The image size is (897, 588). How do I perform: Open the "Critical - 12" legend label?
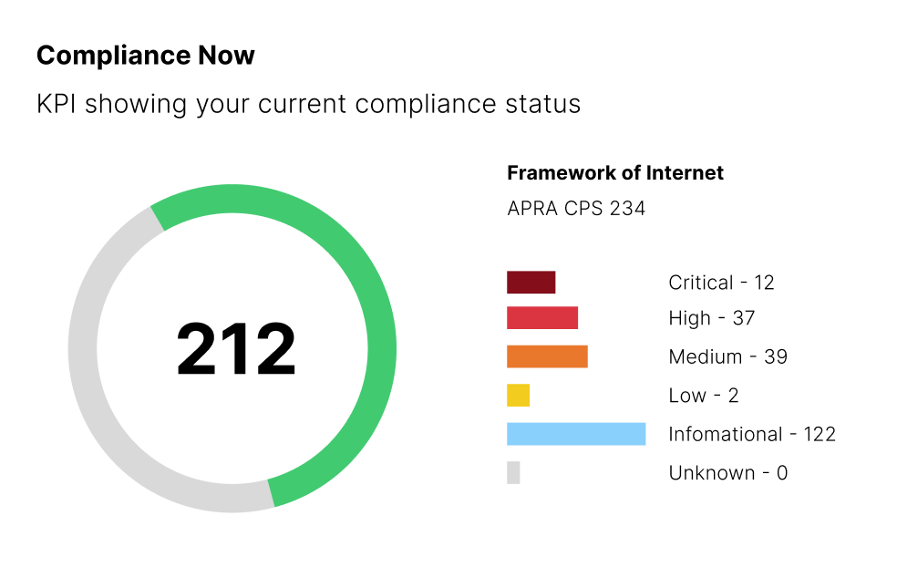tap(721, 283)
